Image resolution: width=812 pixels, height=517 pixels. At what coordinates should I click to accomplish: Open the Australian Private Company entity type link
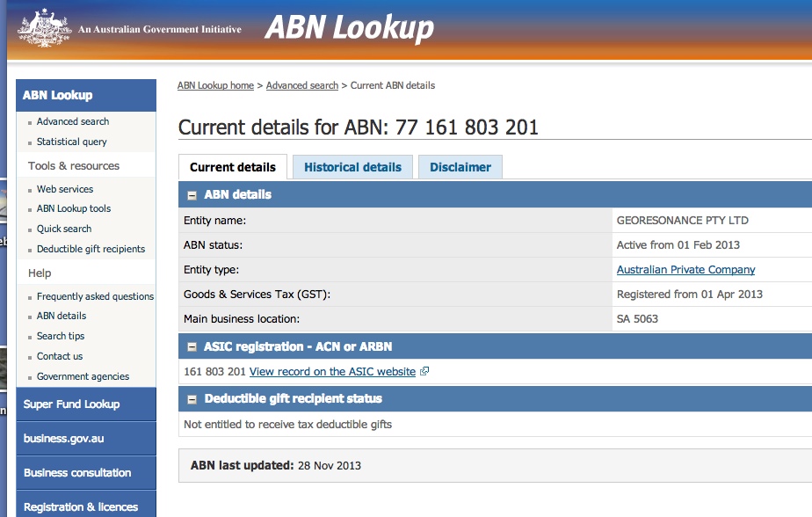tap(685, 269)
